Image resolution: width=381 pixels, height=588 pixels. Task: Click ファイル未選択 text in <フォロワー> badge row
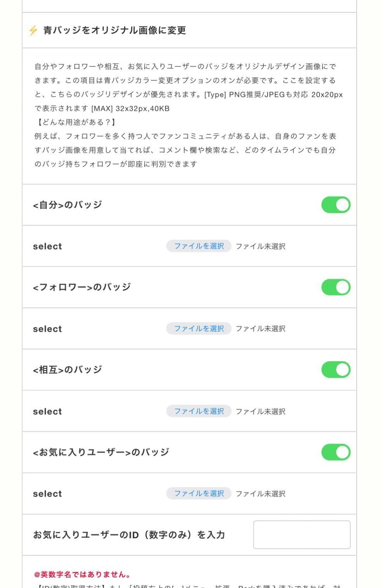[261, 329]
